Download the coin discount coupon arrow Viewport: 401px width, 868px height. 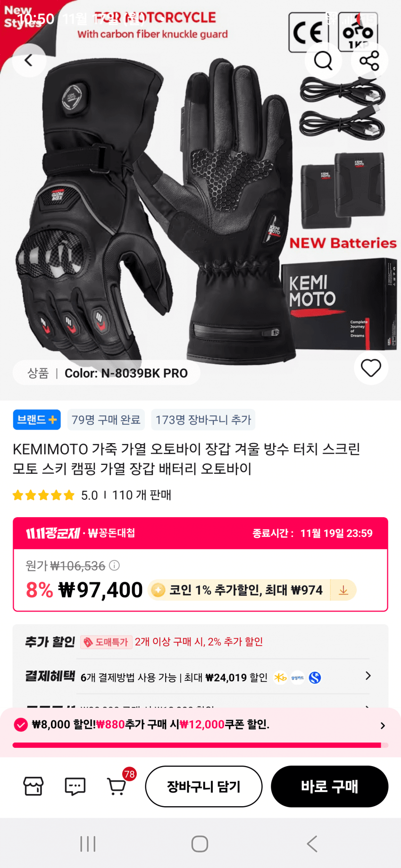point(343,590)
